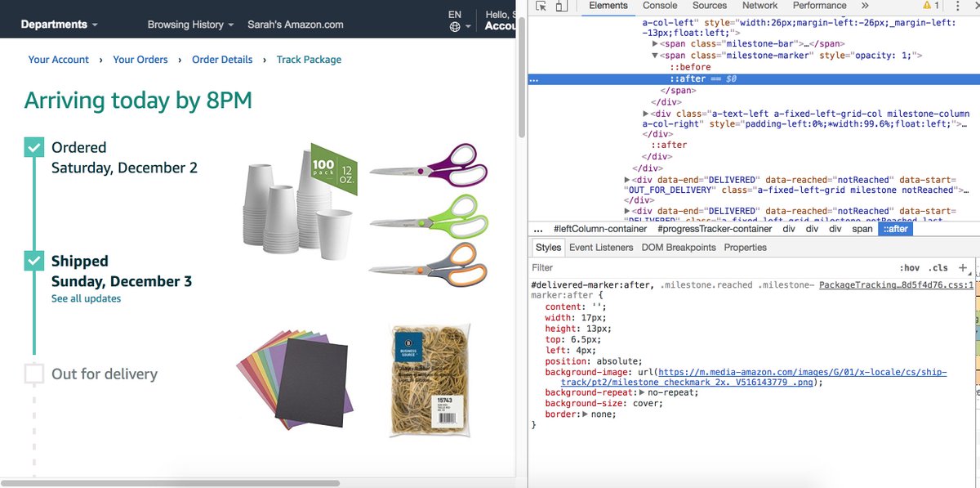Click the warning indicator showing 1

[931, 6]
